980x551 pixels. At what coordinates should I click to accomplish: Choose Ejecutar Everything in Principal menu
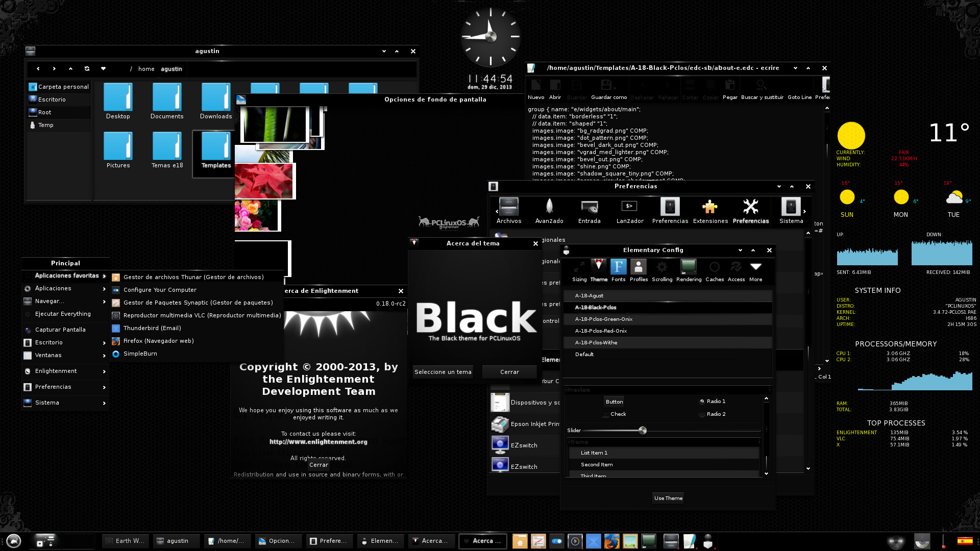pyautogui.click(x=65, y=314)
